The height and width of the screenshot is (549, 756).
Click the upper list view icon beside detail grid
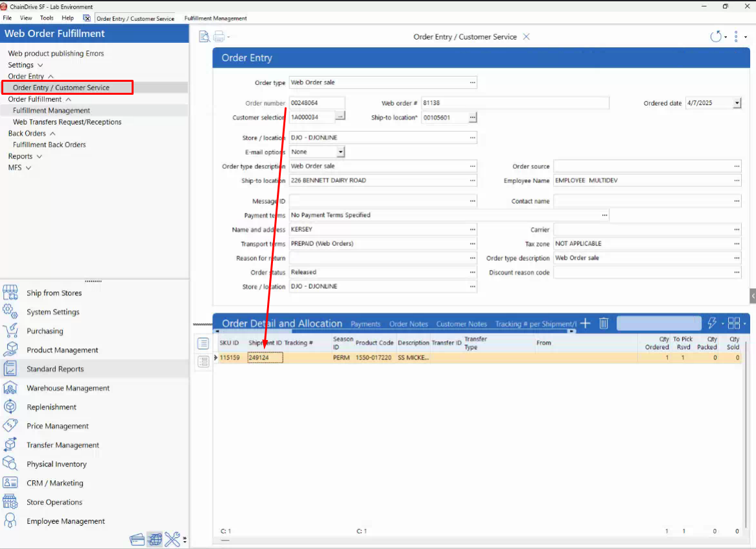click(x=204, y=343)
